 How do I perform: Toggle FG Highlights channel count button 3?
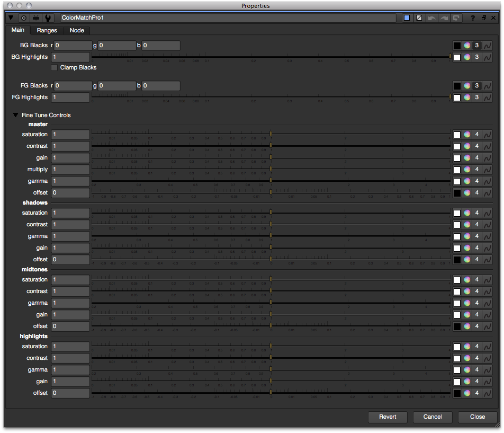click(x=477, y=97)
